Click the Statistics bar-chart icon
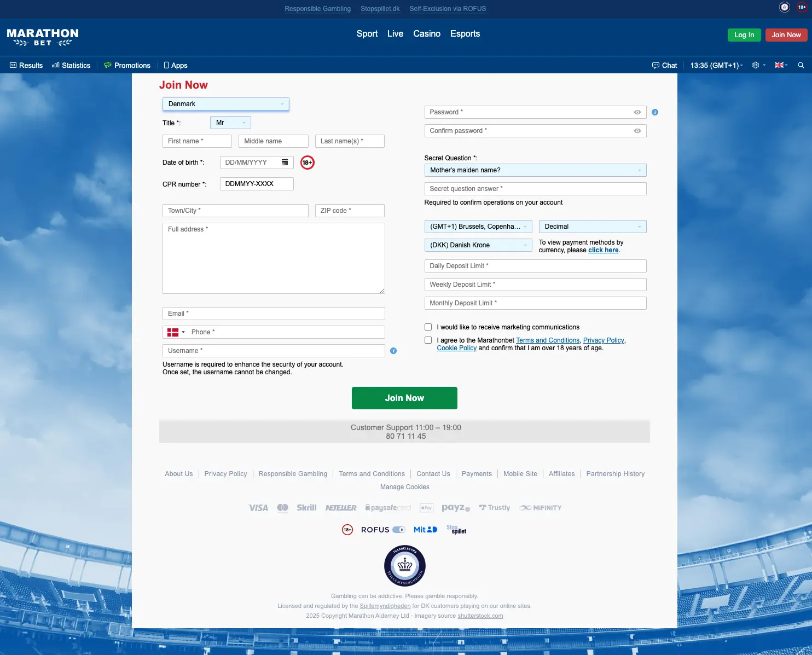This screenshot has height=655, width=812. coord(55,65)
